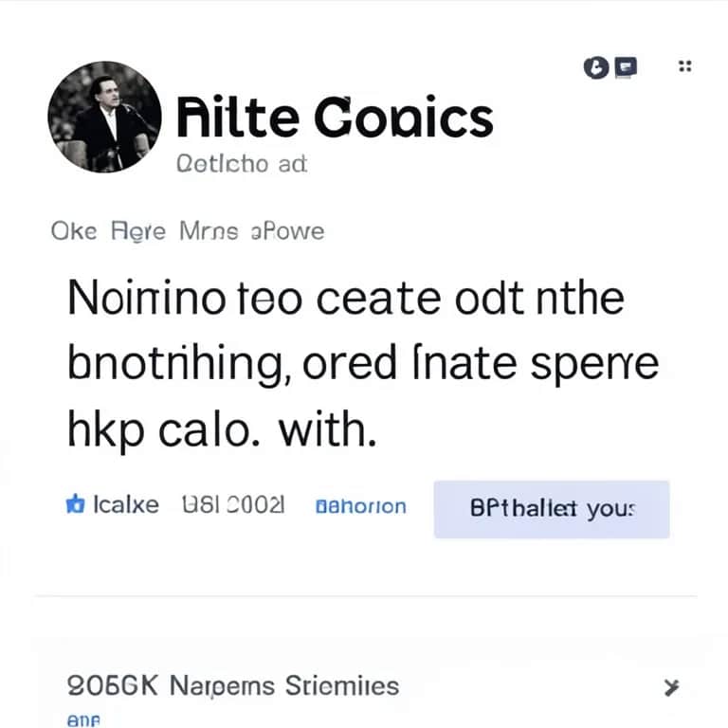
Task: Open the four-dot options menu
Action: point(684,66)
